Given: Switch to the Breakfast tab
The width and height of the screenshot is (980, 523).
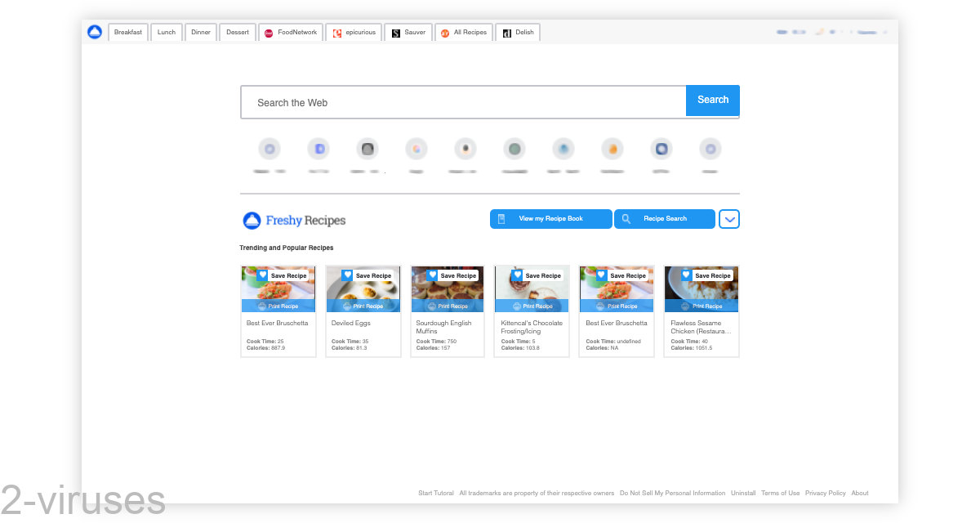Looking at the screenshot, I should pos(127,32).
